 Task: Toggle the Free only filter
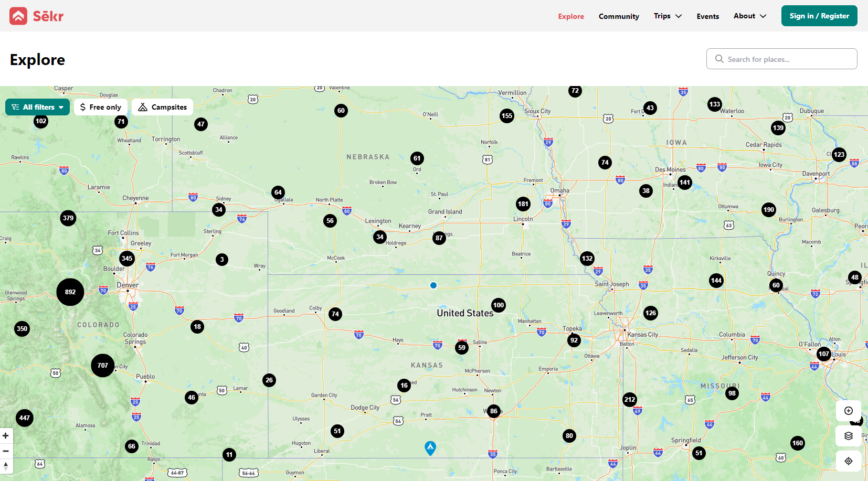[x=101, y=107]
